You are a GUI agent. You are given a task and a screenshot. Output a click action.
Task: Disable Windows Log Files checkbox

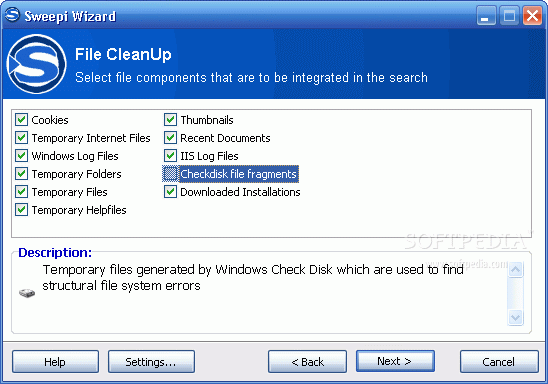(x=21, y=155)
